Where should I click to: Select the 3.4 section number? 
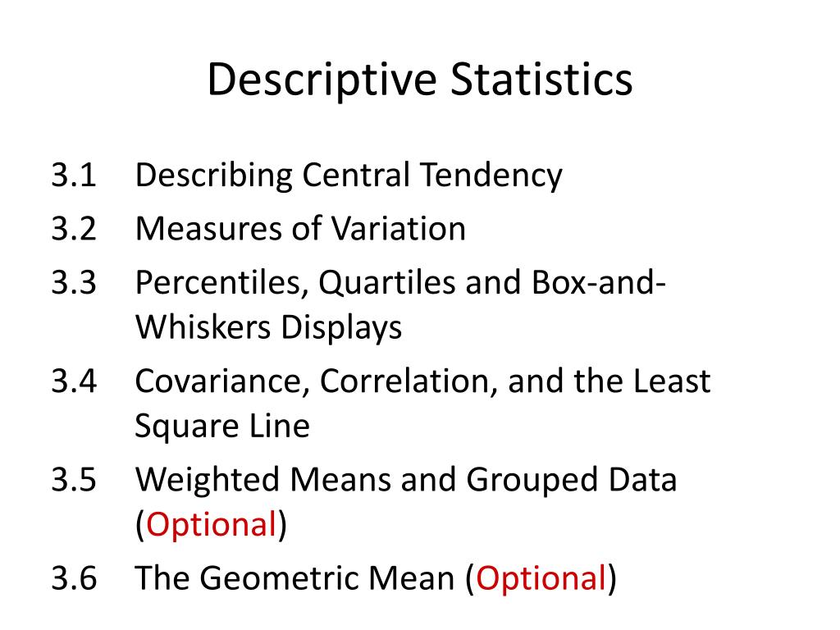[74, 381]
